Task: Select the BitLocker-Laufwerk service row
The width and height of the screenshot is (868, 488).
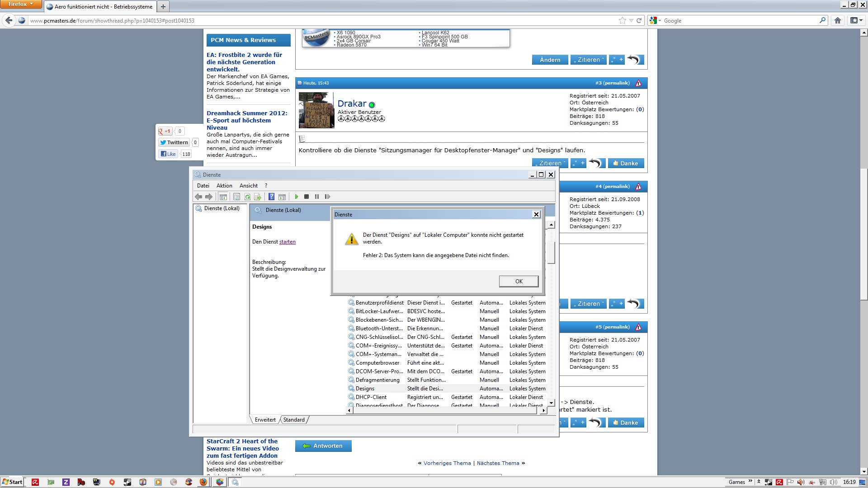Action: point(447,311)
